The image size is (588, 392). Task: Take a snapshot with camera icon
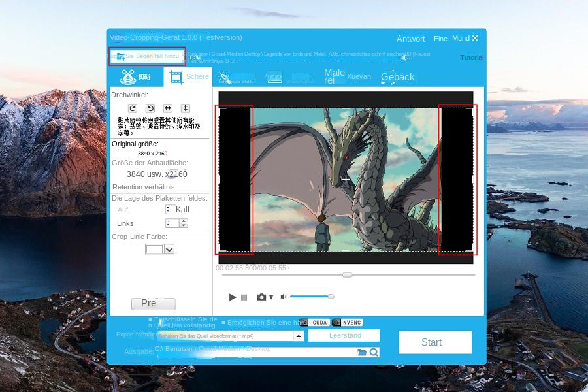261,297
